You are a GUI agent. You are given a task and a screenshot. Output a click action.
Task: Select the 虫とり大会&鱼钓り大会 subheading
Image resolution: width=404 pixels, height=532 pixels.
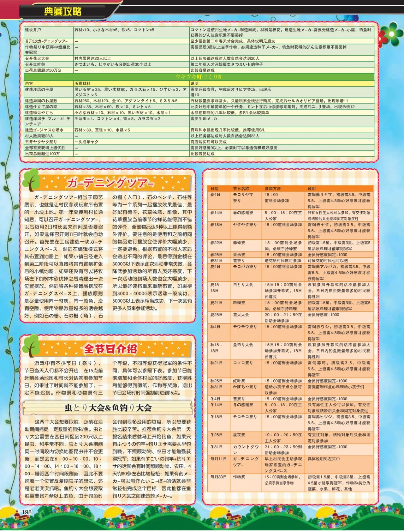click(108, 408)
